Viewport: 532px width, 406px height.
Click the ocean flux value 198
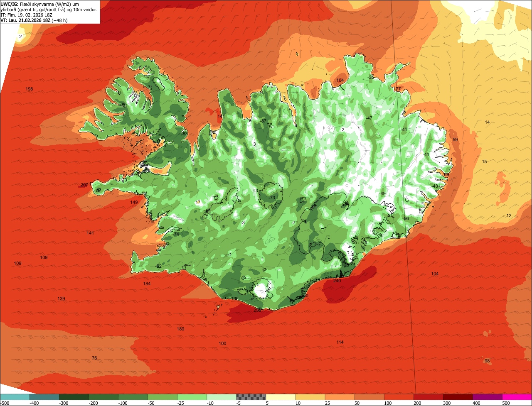point(29,89)
